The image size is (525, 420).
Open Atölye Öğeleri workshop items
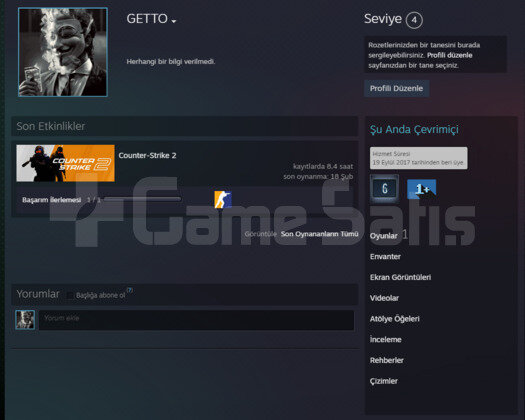[395, 319]
